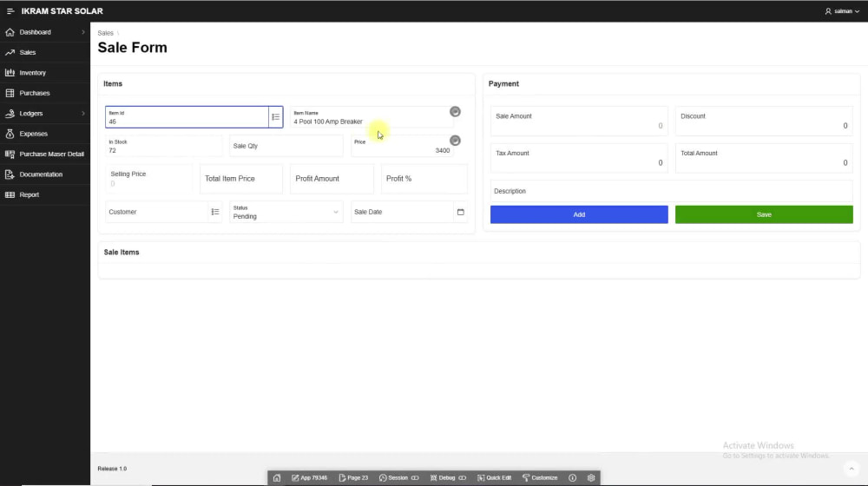
Task: Click the developer toolbar Home icon
Action: click(x=277, y=477)
